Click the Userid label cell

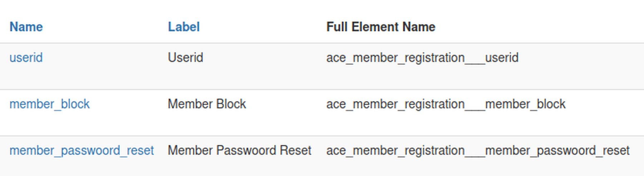click(x=185, y=58)
